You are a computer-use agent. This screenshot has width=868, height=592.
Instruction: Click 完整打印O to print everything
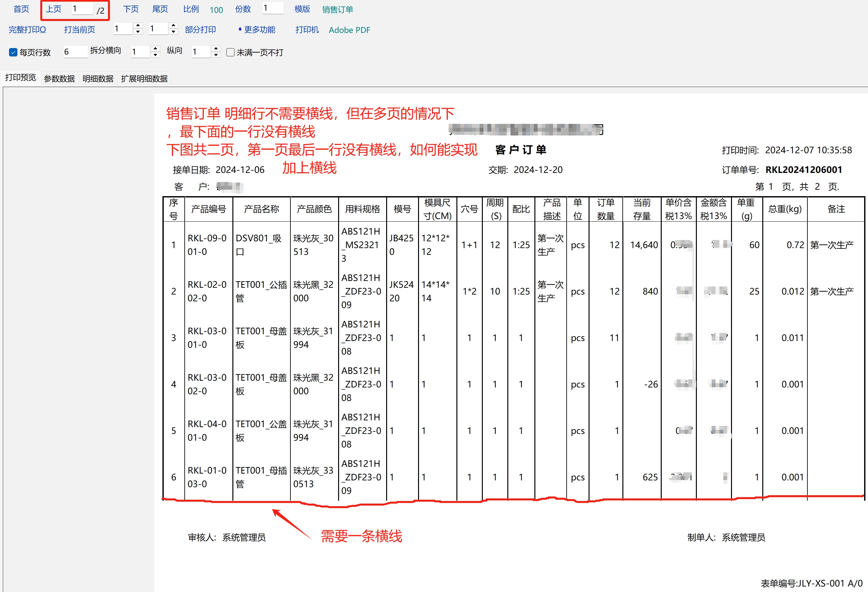pos(27,30)
